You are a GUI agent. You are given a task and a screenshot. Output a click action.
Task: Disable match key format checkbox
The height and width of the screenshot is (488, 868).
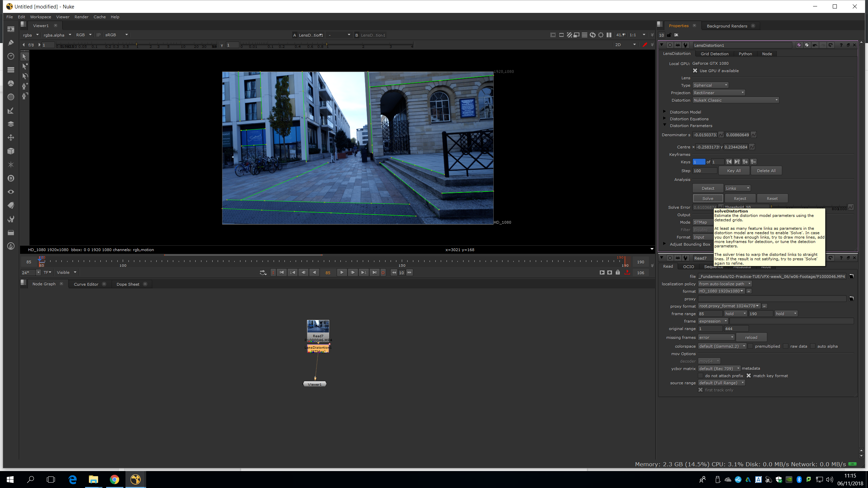point(749,376)
